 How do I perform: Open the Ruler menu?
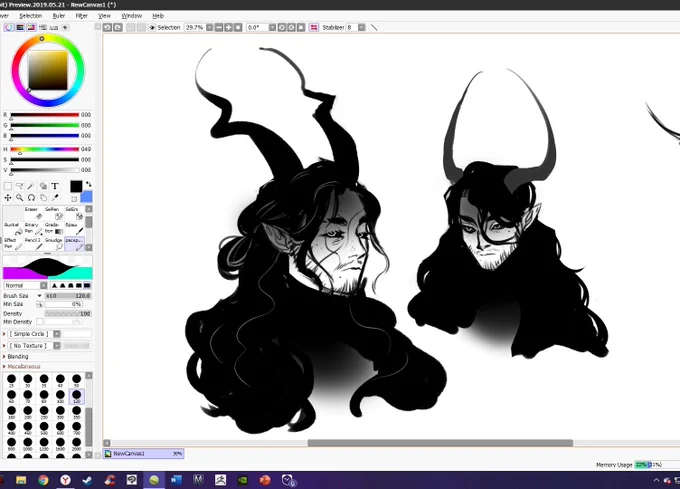(59, 16)
